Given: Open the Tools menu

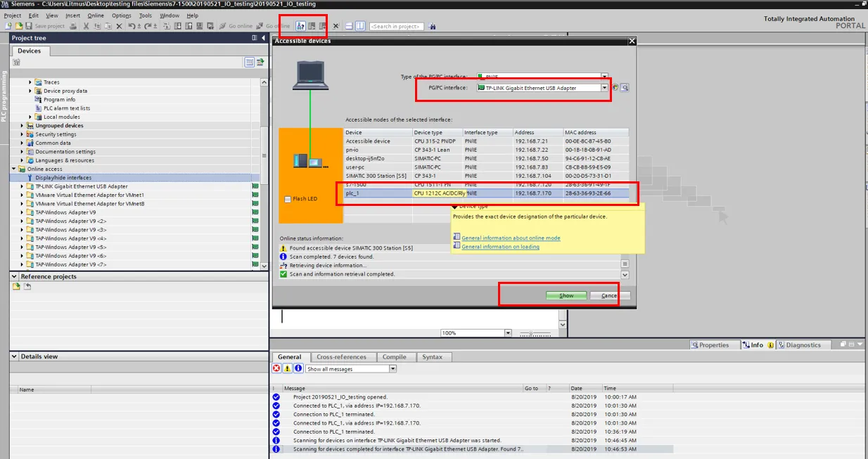Looking at the screenshot, I should [145, 15].
